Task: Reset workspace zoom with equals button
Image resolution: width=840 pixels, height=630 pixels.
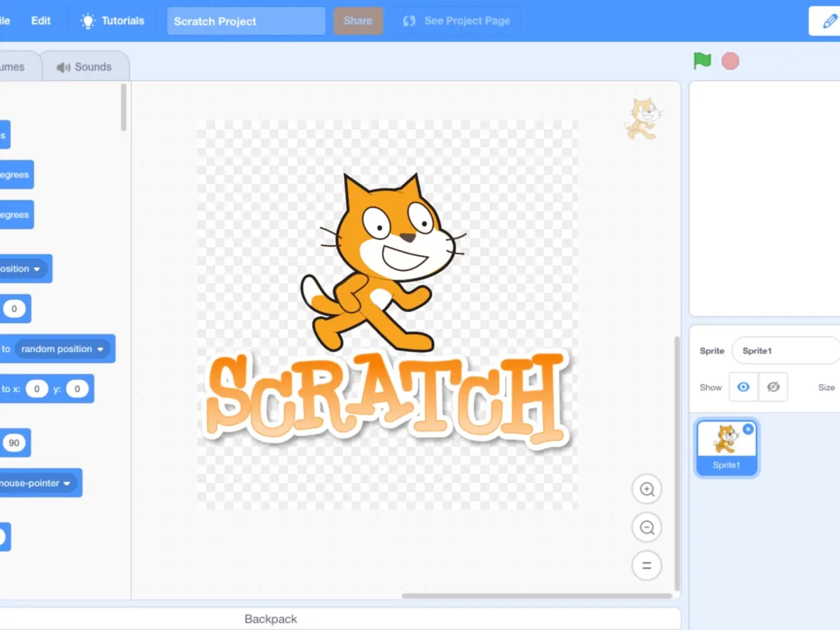Action: click(647, 565)
